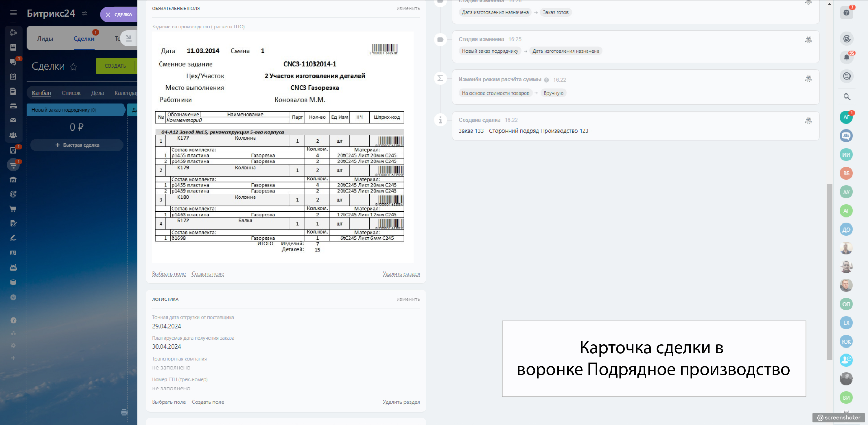The height and width of the screenshot is (425, 868).
Task: Switch to the Лиды tab
Action: pos(45,39)
